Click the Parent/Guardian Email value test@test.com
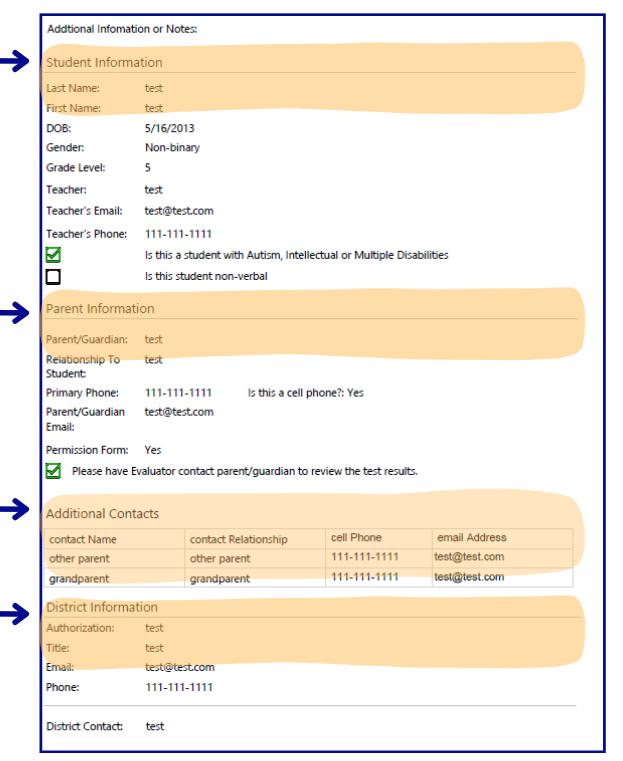The height and width of the screenshot is (761, 623). (x=179, y=412)
